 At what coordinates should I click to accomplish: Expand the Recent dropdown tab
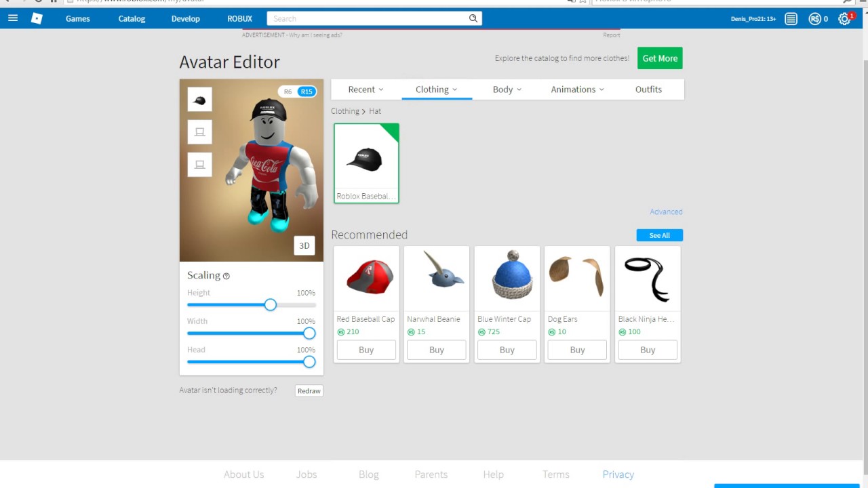[366, 89]
